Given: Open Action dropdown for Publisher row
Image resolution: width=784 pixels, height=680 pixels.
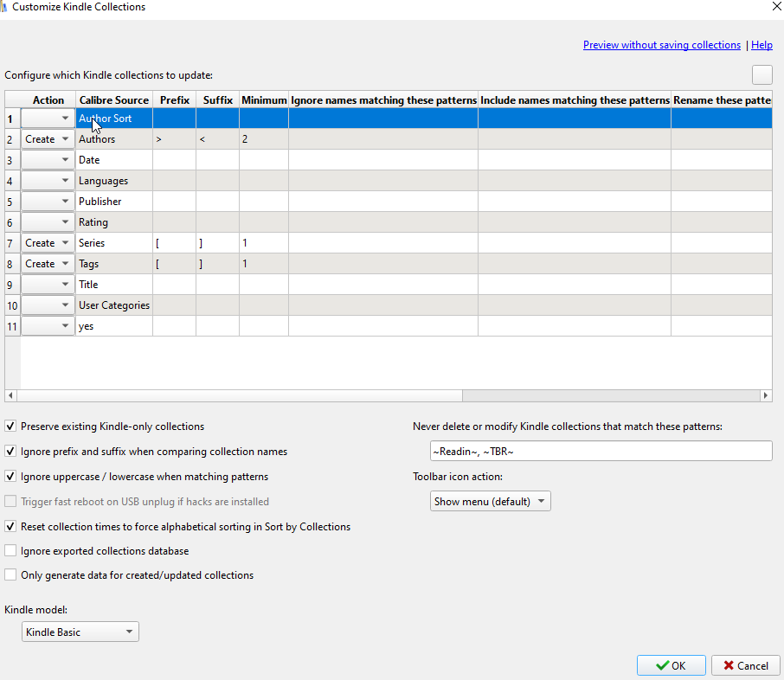Looking at the screenshot, I should coord(48,202).
